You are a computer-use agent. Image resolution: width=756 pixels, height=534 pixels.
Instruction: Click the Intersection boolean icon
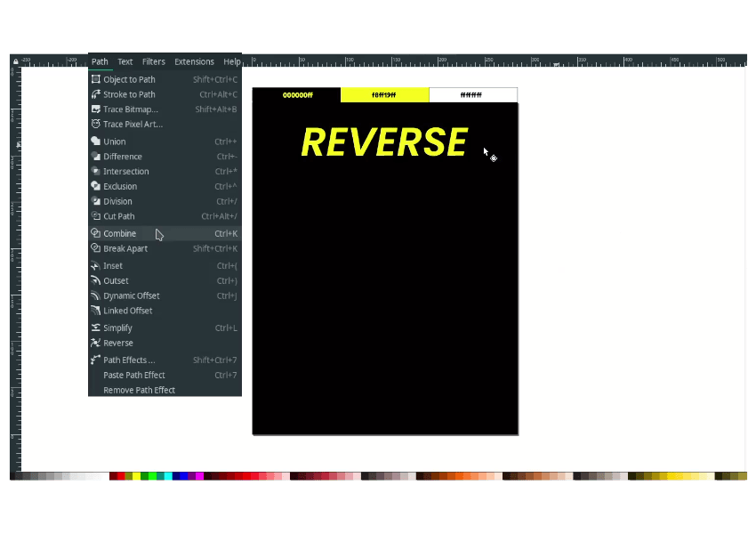click(x=96, y=171)
